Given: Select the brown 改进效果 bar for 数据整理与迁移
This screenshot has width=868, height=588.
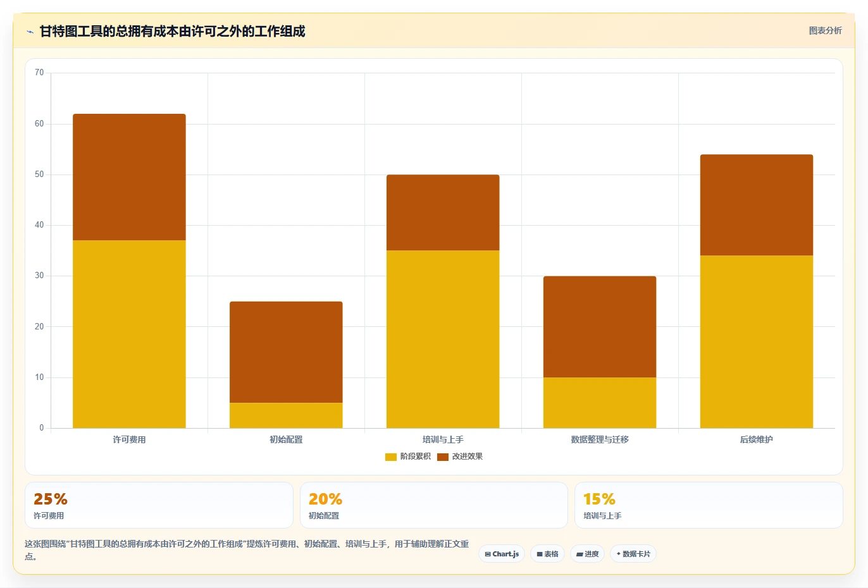Looking at the screenshot, I should click(600, 327).
